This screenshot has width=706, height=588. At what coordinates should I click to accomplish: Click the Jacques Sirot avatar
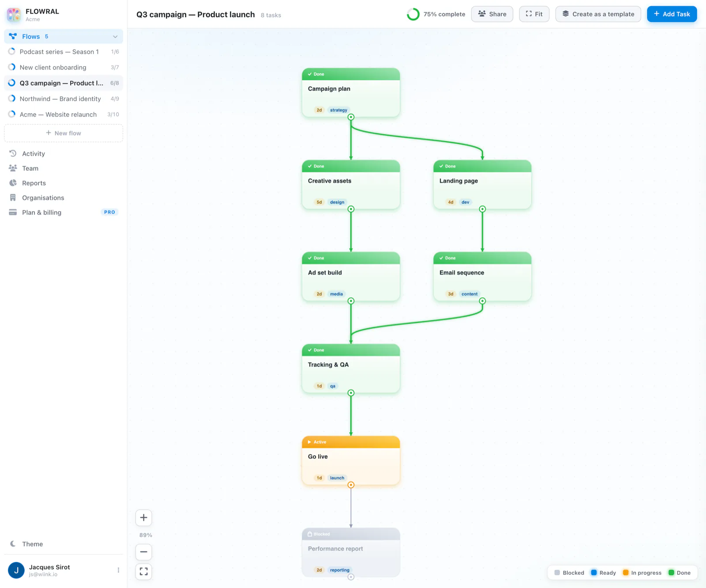click(x=16, y=570)
